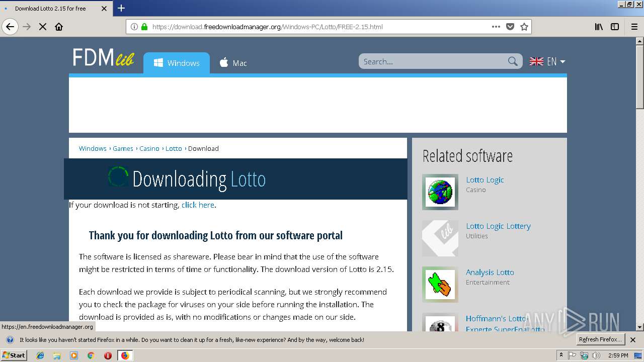The width and height of the screenshot is (644, 362).
Task: Dismiss the Firefox refresh notification bar
Action: [x=633, y=340]
